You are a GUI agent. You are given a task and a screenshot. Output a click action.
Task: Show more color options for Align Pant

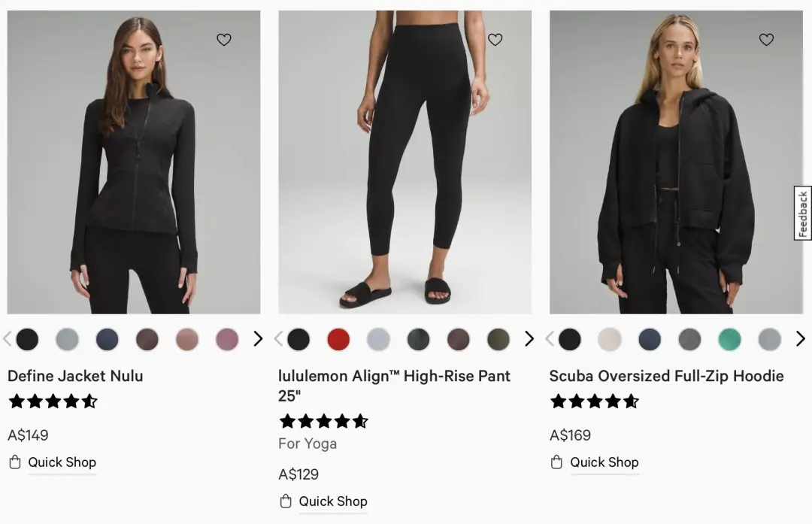(x=529, y=339)
